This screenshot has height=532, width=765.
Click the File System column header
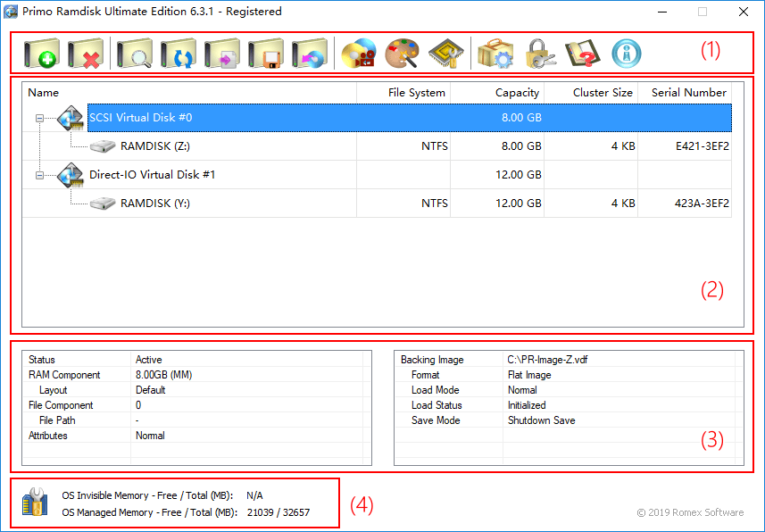tap(403, 93)
